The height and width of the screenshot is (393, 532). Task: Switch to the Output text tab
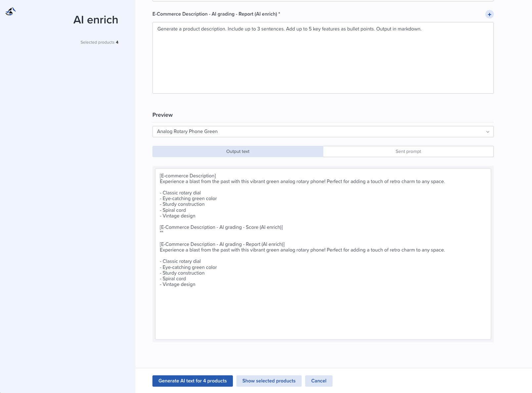click(238, 151)
